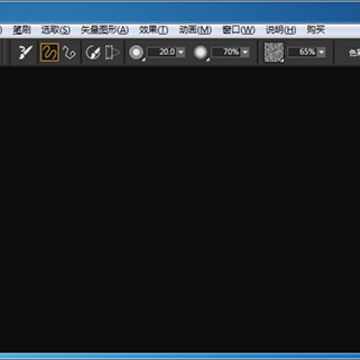The image size is (360, 360).
Task: Click the perspective-guided strokes icon
Action: (112, 52)
